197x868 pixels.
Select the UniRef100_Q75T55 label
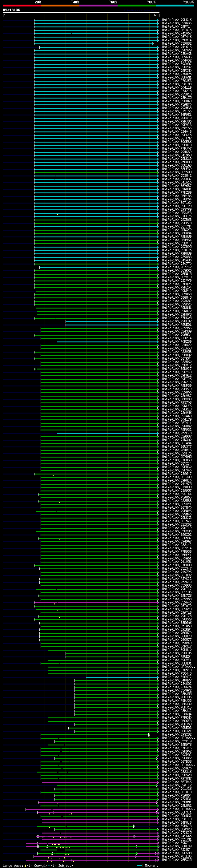pos(176,111)
